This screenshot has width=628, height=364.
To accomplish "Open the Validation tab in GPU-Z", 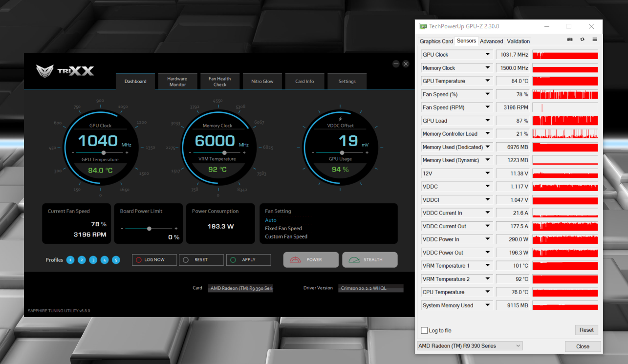I will [x=518, y=42].
